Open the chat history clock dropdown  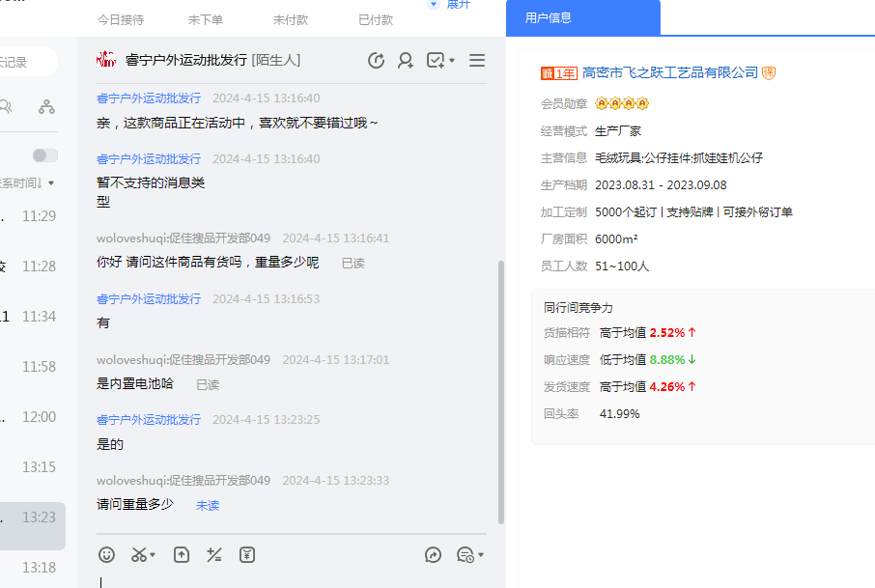[469, 555]
